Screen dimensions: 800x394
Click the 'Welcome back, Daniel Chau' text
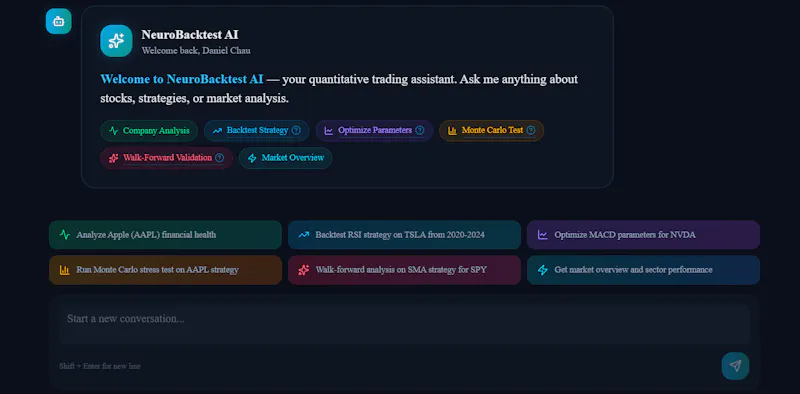click(196, 51)
